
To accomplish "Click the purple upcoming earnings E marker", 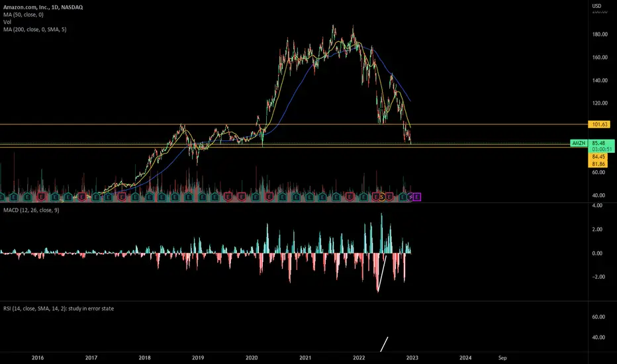I will 416,197.
